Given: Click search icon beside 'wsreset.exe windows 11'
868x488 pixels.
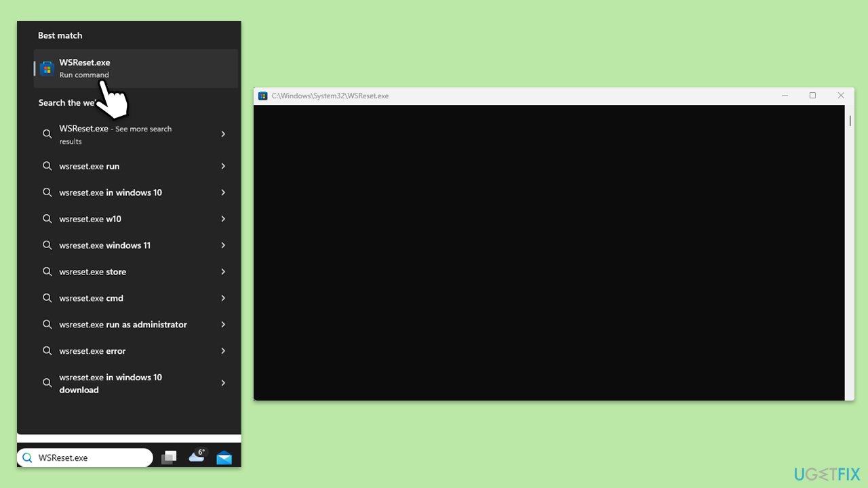Looking at the screenshot, I should (x=47, y=245).
